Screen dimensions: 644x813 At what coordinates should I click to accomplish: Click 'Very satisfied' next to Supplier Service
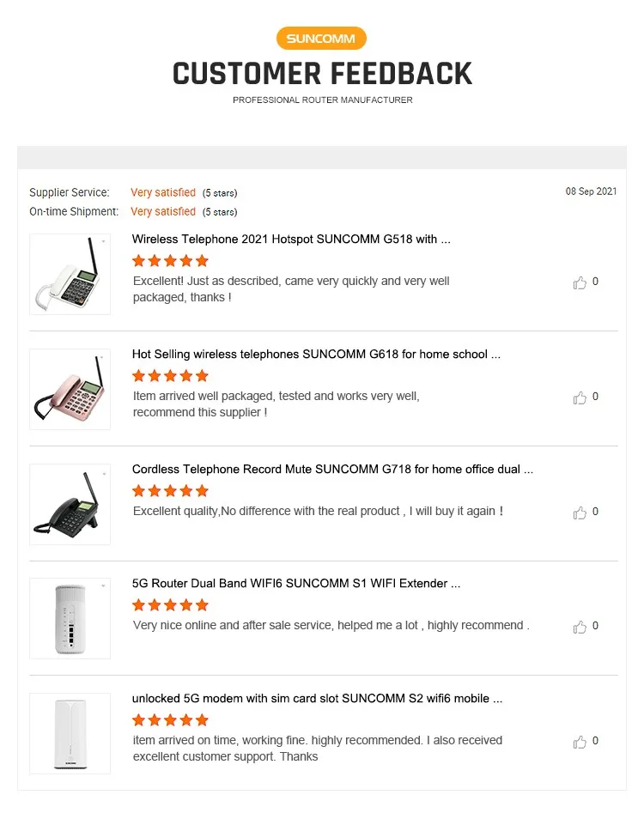click(163, 192)
